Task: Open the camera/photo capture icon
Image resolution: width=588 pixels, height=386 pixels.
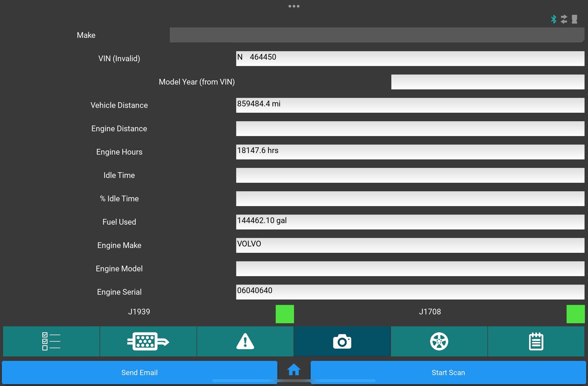Action: tap(343, 341)
